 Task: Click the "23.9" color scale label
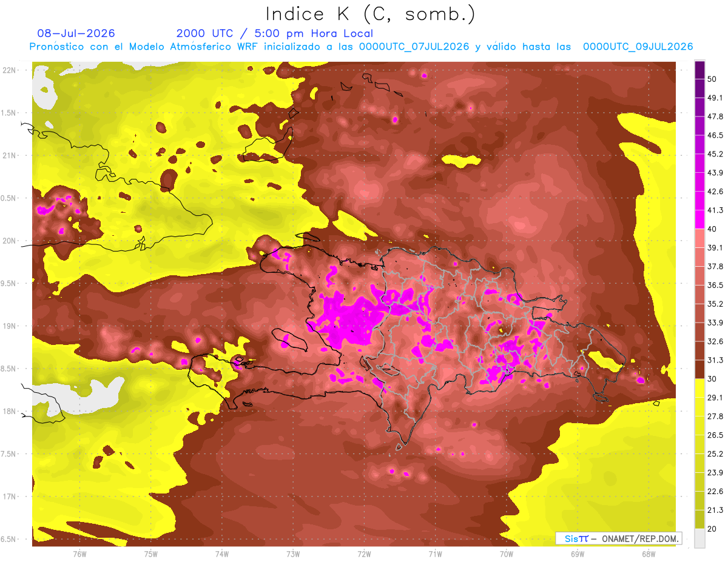click(715, 472)
